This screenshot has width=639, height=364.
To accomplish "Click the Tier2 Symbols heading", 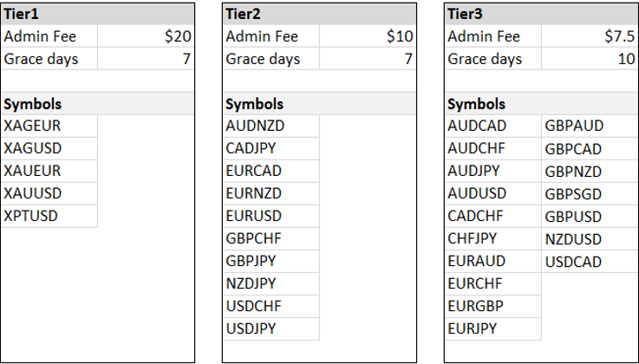I will pyautogui.click(x=319, y=104).
